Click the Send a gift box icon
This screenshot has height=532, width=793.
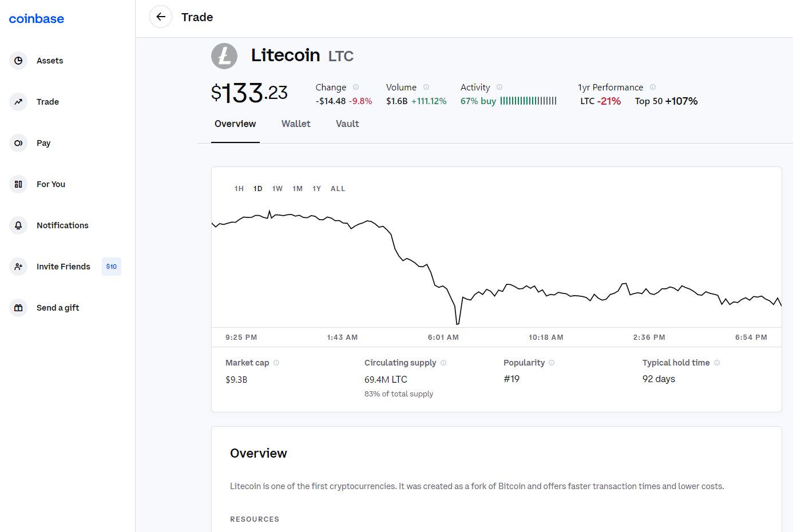[18, 308]
